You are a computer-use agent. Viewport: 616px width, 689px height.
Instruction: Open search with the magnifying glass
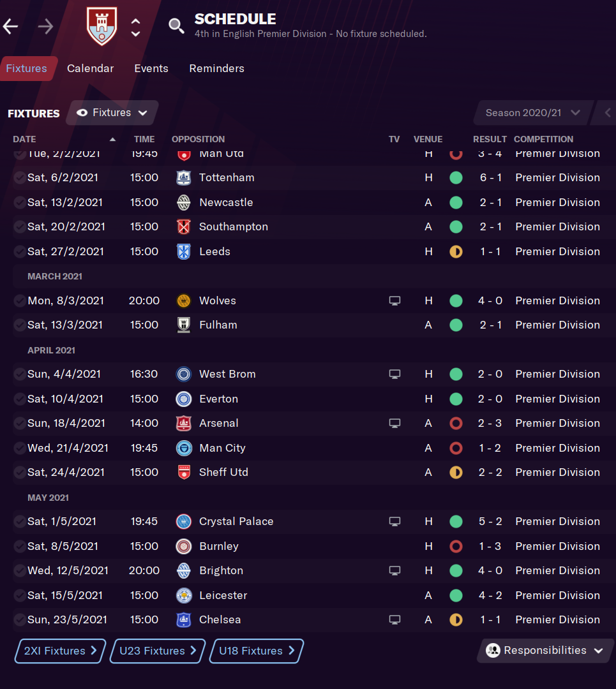[176, 26]
